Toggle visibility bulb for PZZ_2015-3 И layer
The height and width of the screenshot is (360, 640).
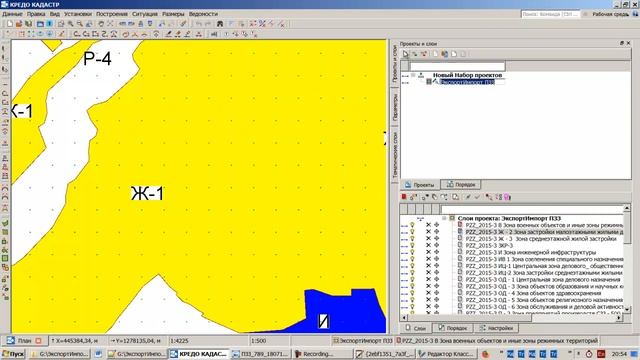click(412, 252)
